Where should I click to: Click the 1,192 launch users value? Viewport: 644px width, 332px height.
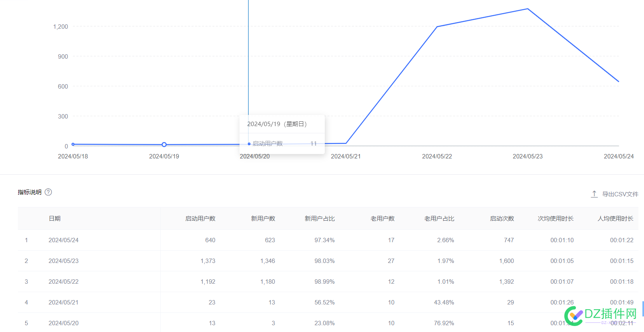pos(208,281)
